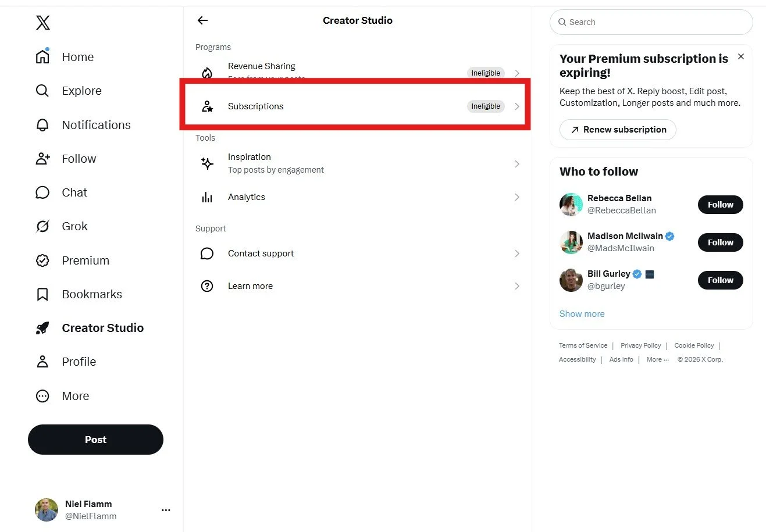Open Privacy Policy link
The image size is (766, 532).
(x=640, y=345)
